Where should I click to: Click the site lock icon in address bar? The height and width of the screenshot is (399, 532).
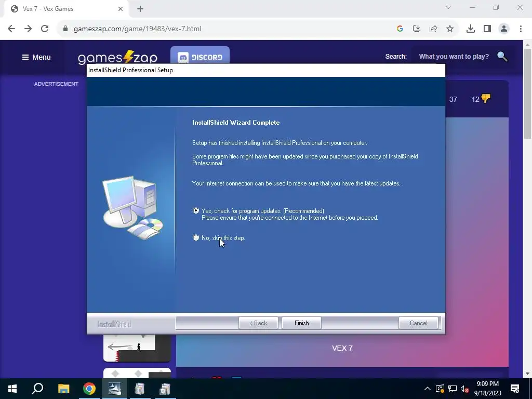(x=65, y=29)
